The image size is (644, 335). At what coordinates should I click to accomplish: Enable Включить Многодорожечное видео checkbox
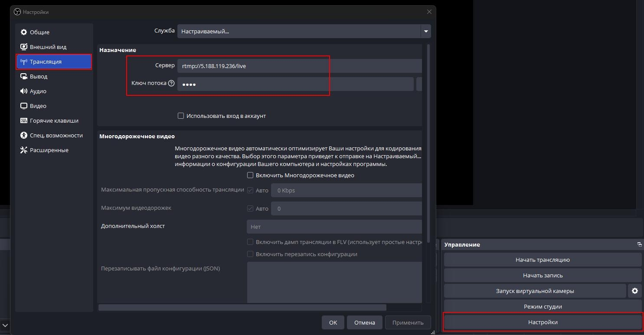(x=250, y=176)
